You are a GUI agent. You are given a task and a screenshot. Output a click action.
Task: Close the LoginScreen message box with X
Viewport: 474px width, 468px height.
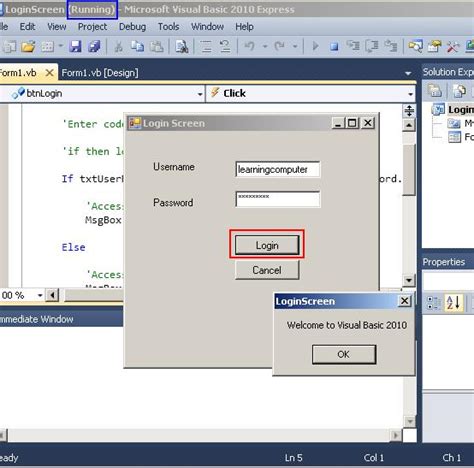405,301
